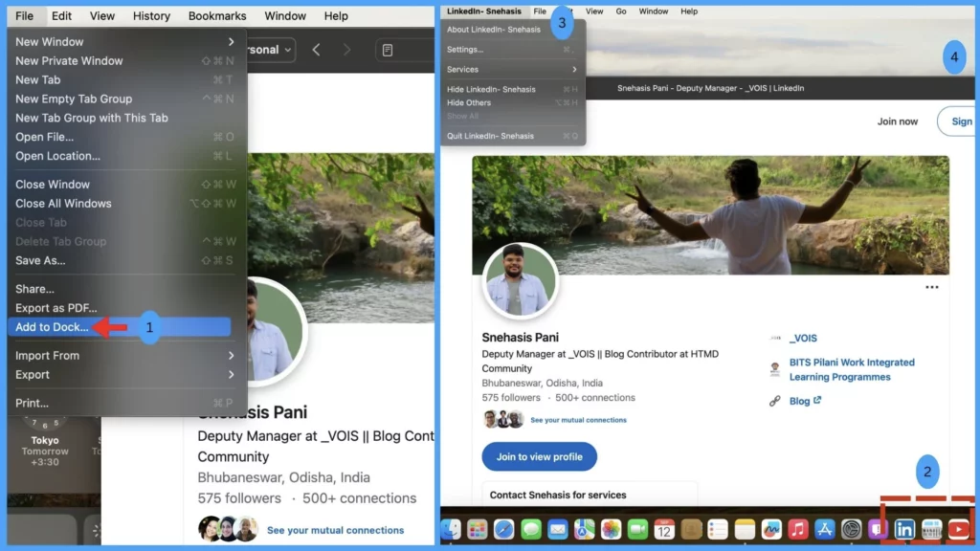Open Freeform app in the Dock
This screenshot has width=980, height=551.
click(x=771, y=530)
